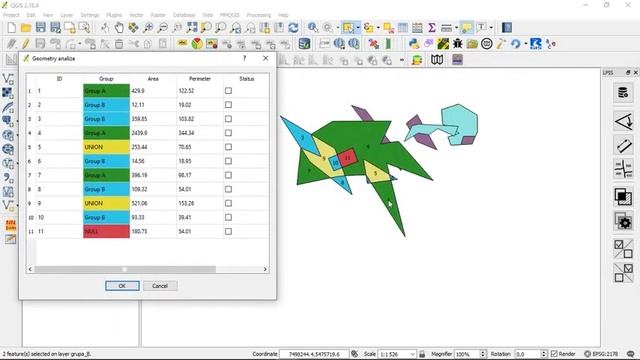Click the green Group A cell in row 1

[x=107, y=91]
